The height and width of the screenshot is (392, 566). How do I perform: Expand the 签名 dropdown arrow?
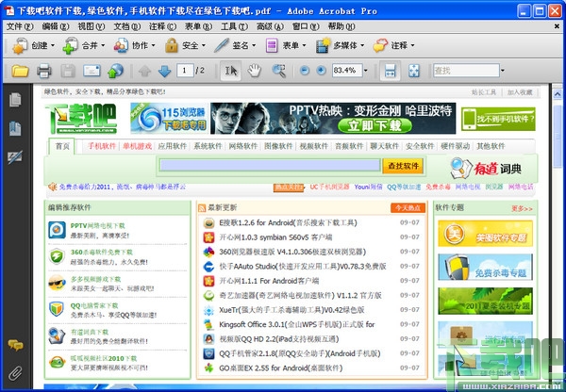254,45
